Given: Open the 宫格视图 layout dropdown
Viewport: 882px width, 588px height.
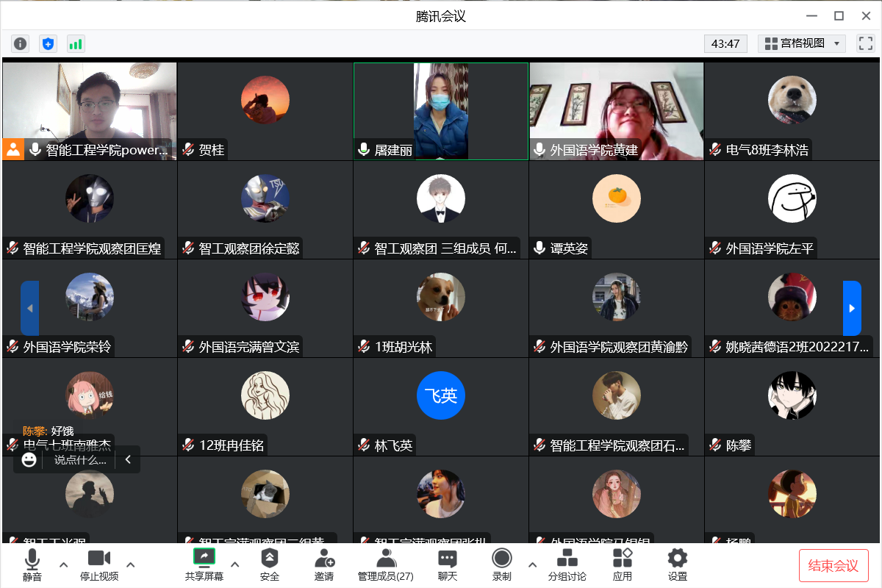Looking at the screenshot, I should click(x=801, y=43).
